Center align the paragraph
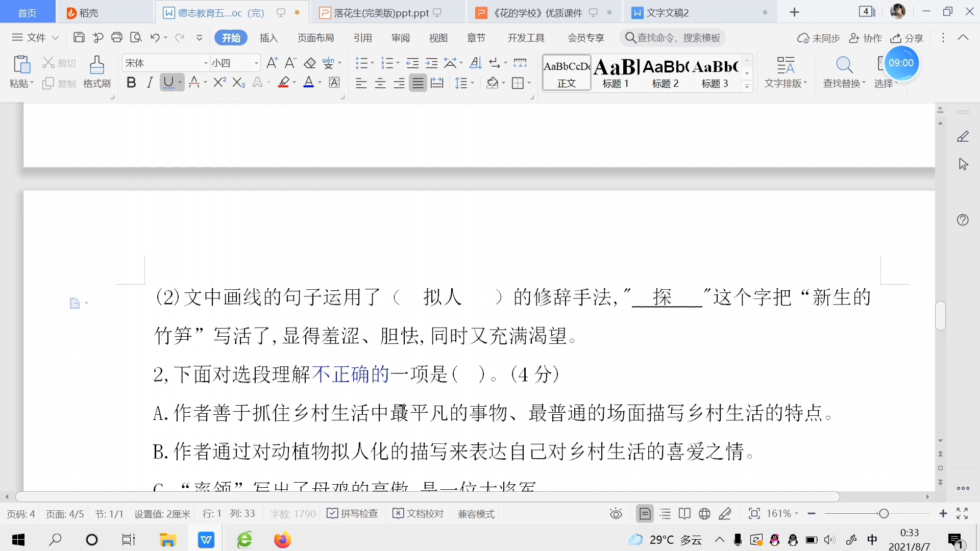Image resolution: width=980 pixels, height=551 pixels. click(x=380, y=83)
